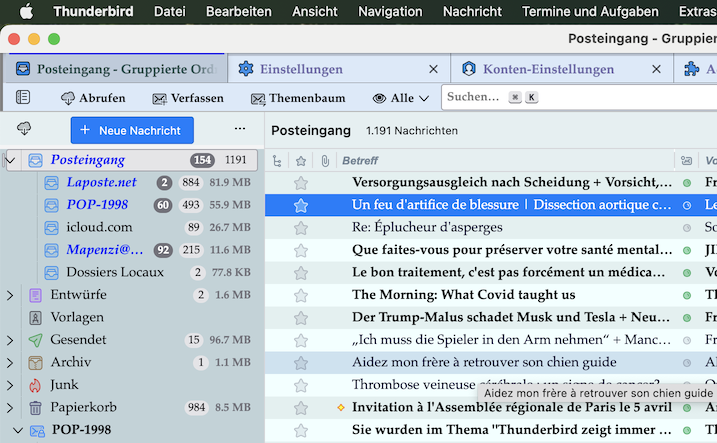
Task: Star the Que faites-vous pour préserver message
Action: (301, 251)
